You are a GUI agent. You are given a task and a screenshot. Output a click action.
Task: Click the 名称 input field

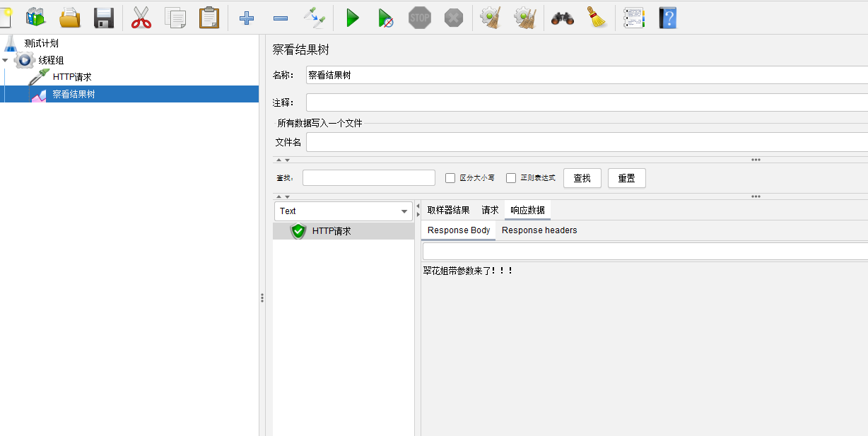pos(587,75)
